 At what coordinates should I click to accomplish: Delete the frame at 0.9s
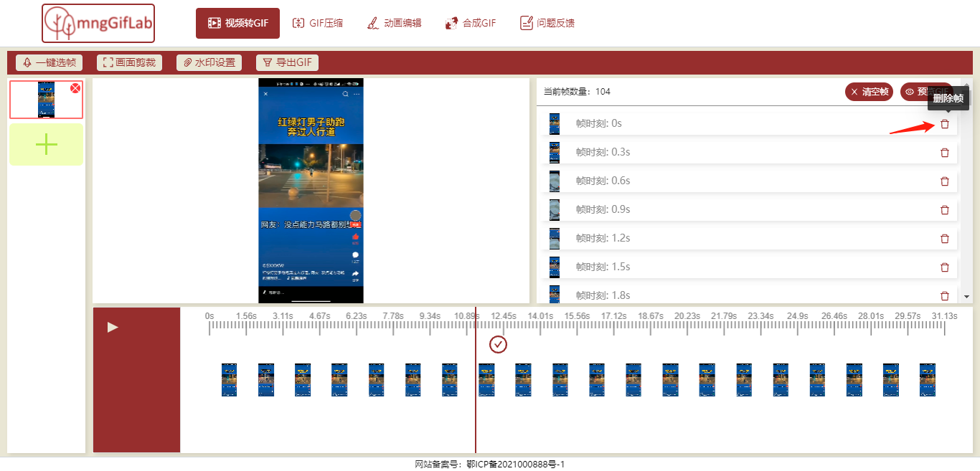(945, 209)
